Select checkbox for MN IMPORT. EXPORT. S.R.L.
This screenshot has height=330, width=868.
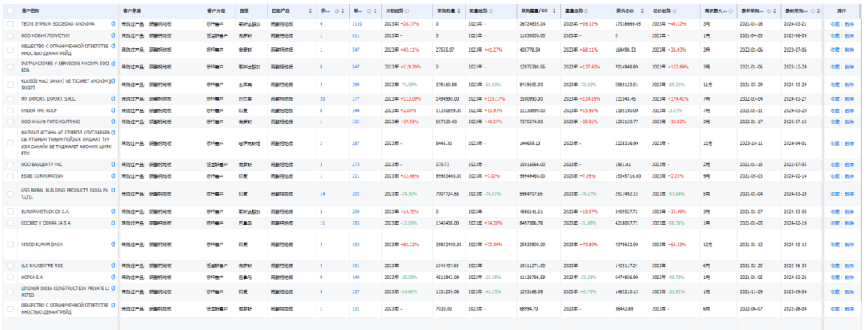[10, 99]
